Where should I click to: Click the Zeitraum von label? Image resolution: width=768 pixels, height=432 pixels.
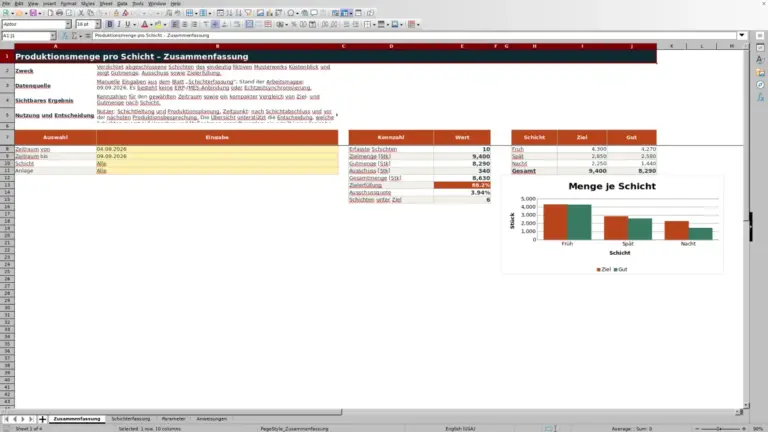[x=32, y=149]
